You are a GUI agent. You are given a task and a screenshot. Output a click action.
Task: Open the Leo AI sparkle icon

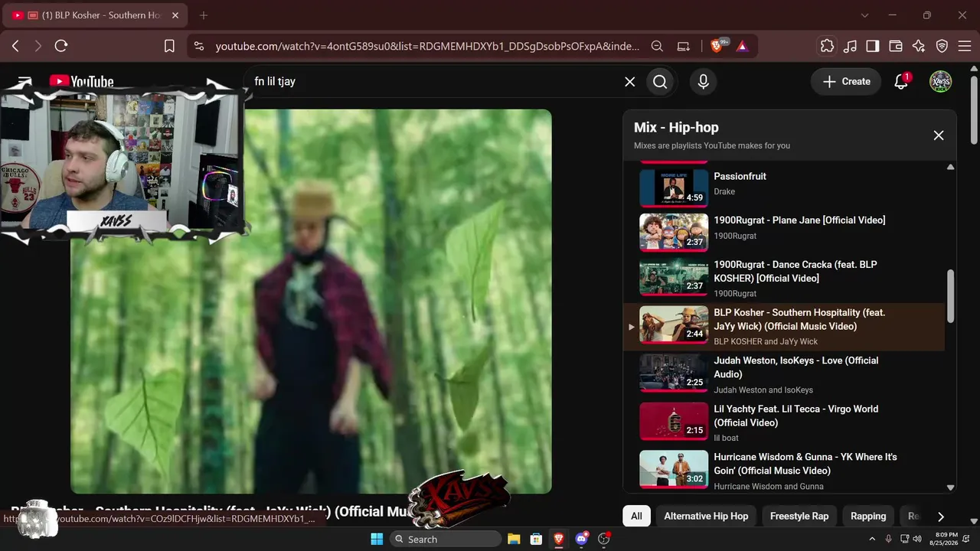(919, 46)
